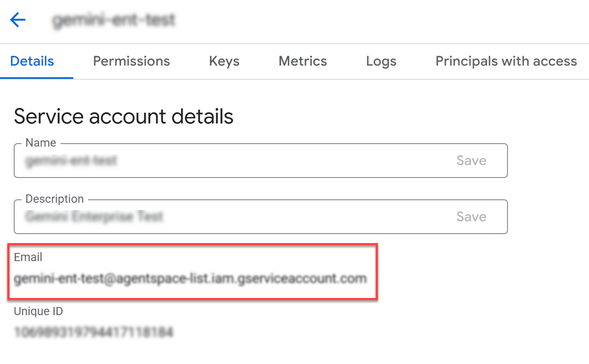This screenshot has width=589, height=364.
Task: Go to the Keys tab
Action: coord(224,61)
